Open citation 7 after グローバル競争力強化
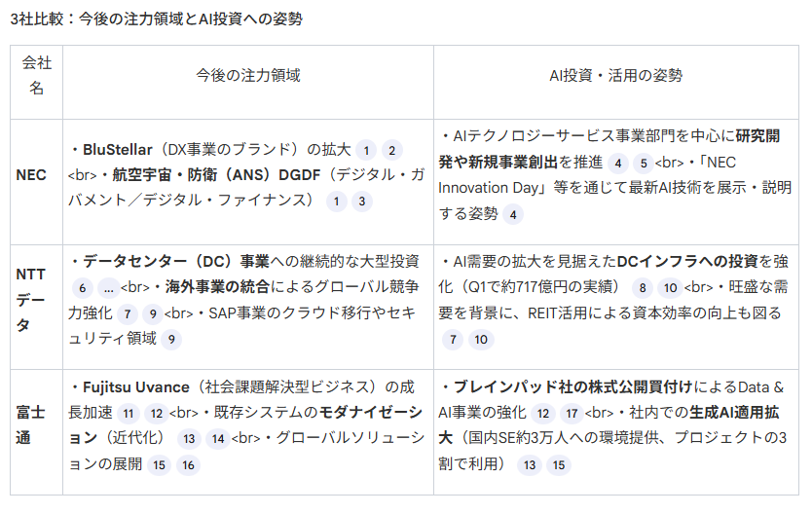 coord(128,314)
